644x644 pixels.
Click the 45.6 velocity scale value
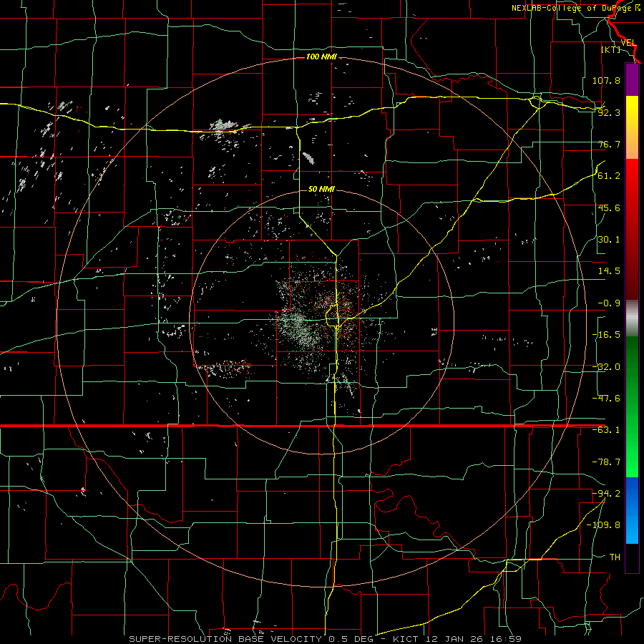coord(609,208)
